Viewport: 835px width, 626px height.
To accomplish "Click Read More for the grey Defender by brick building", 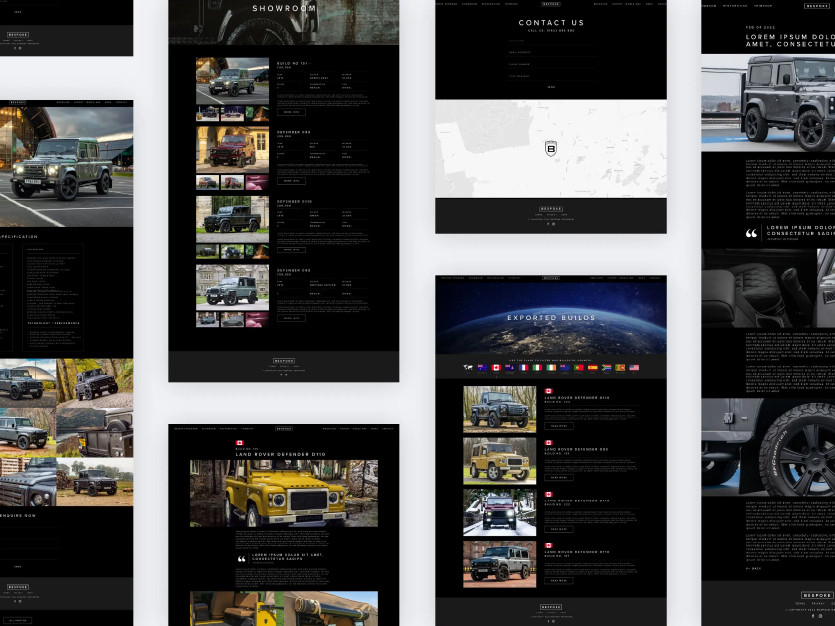I will tap(559, 581).
